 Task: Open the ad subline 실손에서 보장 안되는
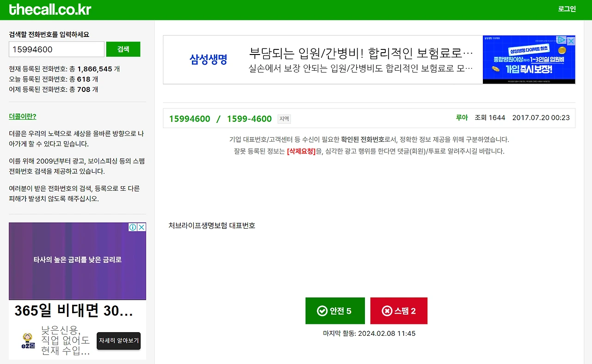[x=361, y=69]
